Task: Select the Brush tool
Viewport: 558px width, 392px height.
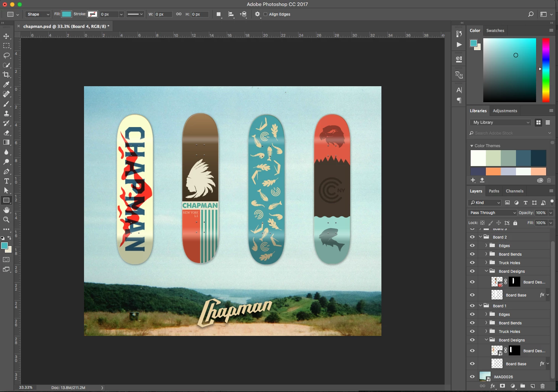Action: (6, 104)
